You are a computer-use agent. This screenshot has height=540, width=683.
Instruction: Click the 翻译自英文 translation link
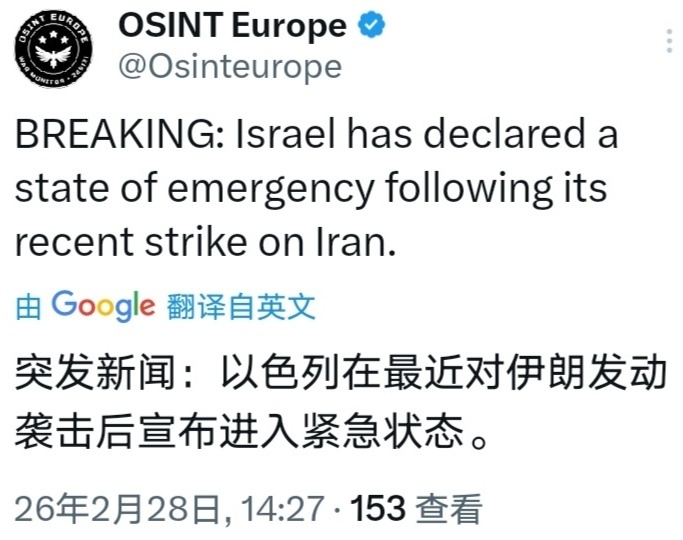[x=242, y=307]
